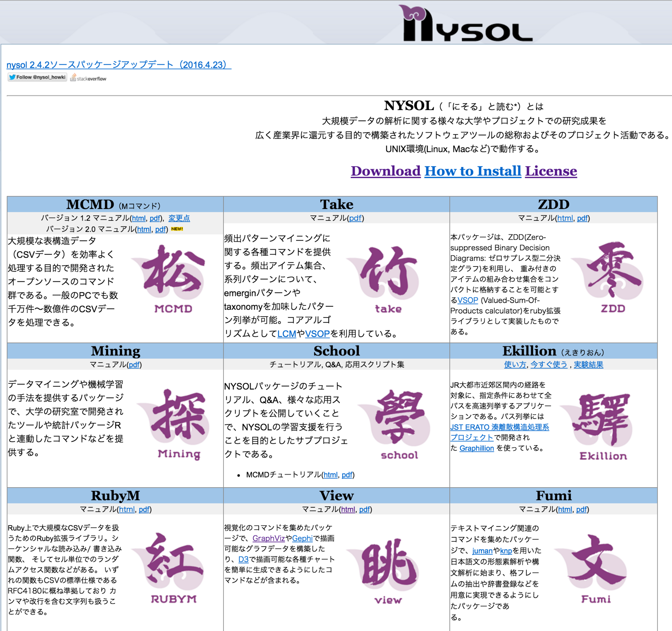Screen dimensions: 672x631
Task: Follow the juman link
Action: [482, 551]
